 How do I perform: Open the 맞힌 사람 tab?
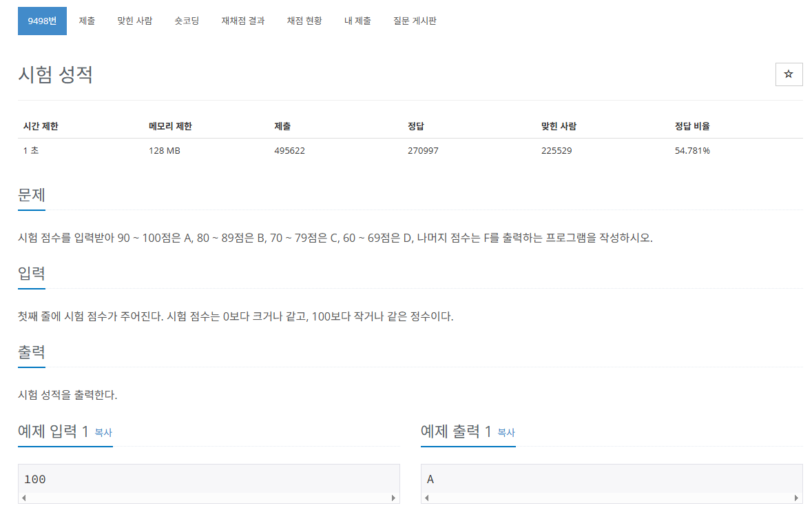[134, 21]
